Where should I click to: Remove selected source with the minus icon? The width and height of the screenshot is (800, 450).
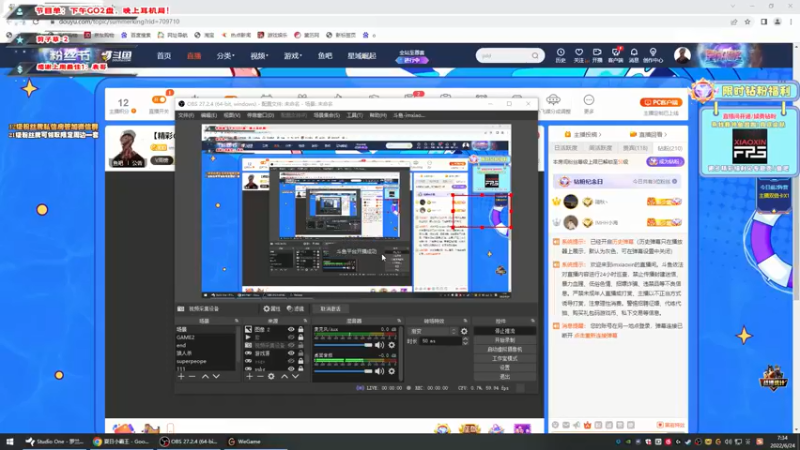coord(260,377)
